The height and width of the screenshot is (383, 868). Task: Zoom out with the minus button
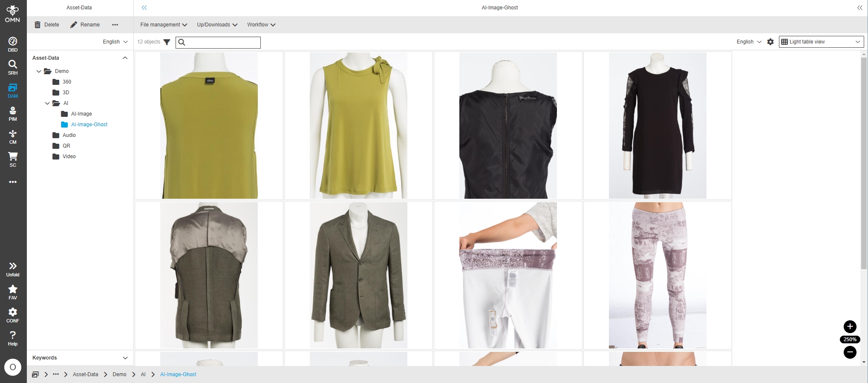tap(850, 352)
